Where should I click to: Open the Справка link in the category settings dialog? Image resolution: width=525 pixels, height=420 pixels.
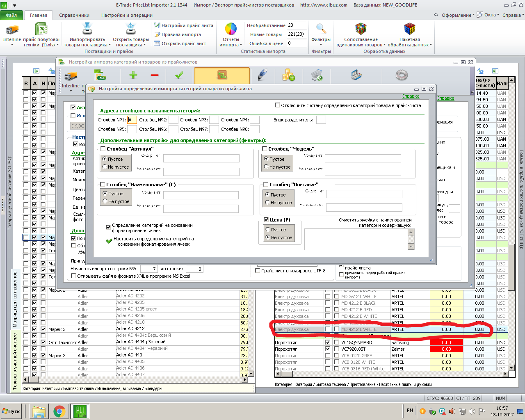click(x=411, y=96)
